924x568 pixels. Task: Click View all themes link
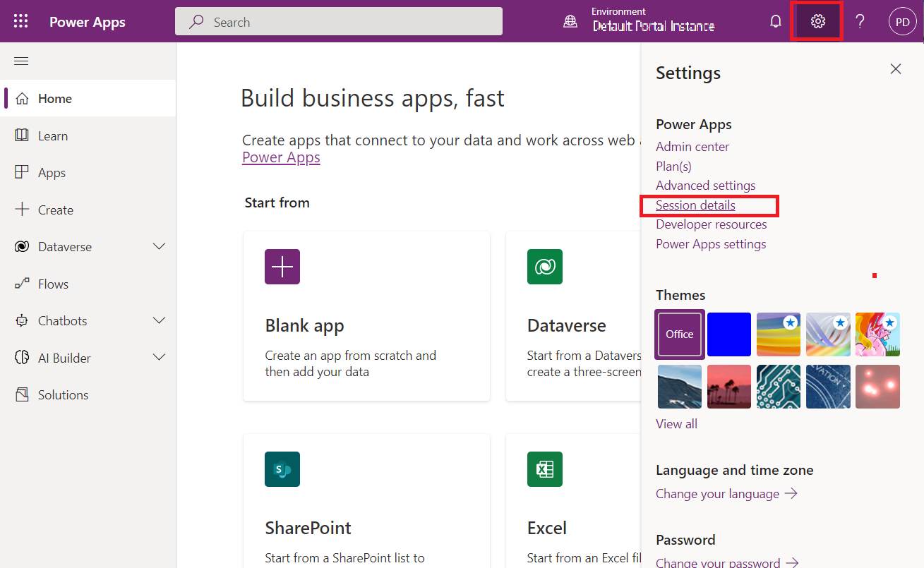[676, 424]
